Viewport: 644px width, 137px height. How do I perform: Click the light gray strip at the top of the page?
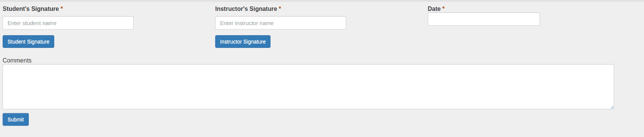coord(322,1)
